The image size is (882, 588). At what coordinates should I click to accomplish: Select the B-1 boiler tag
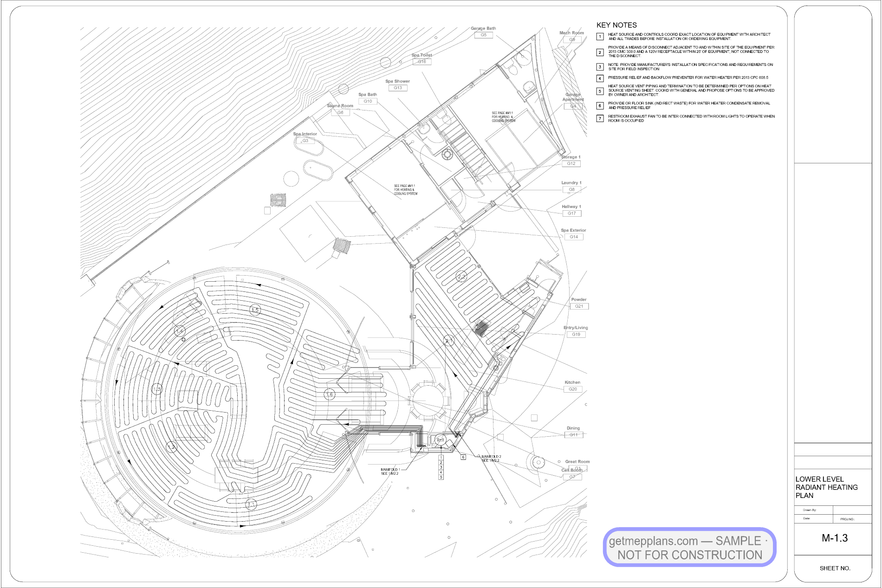[440, 439]
